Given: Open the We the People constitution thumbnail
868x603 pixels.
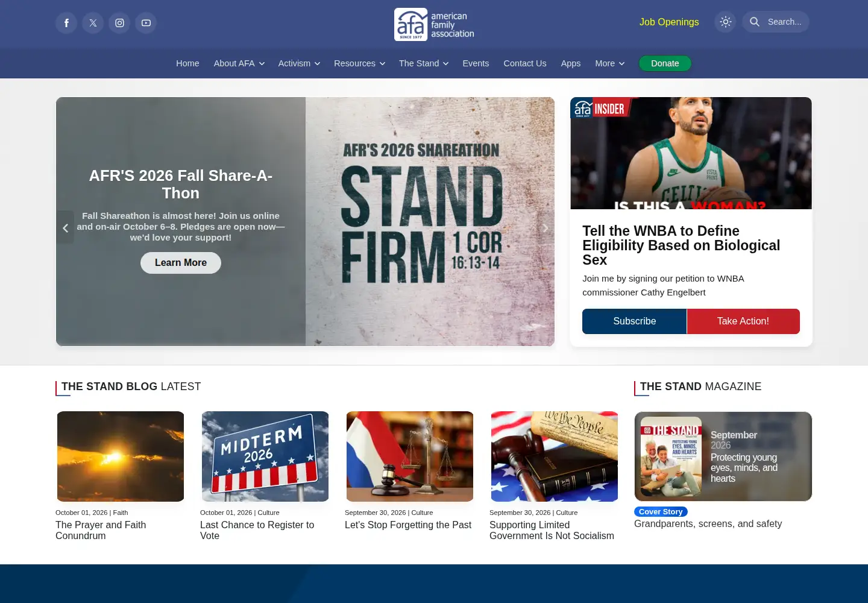Looking at the screenshot, I should point(555,456).
